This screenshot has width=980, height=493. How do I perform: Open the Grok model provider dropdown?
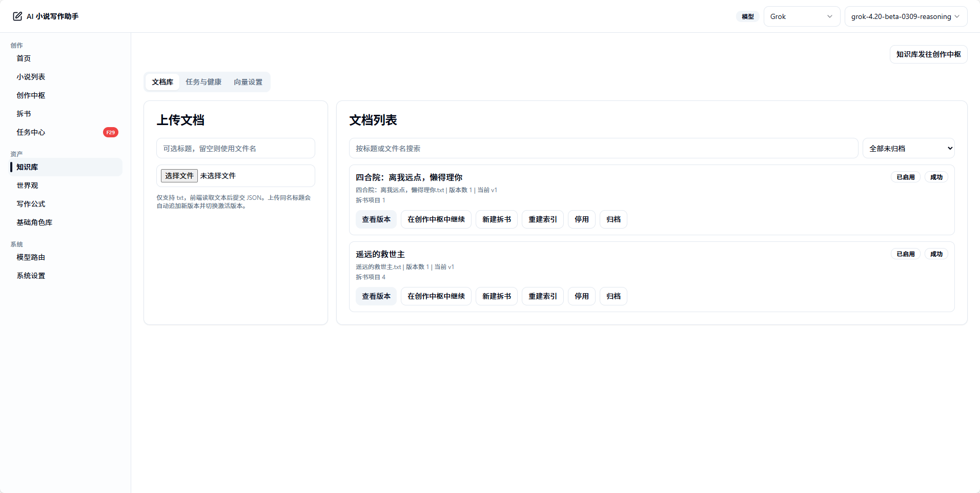click(801, 16)
